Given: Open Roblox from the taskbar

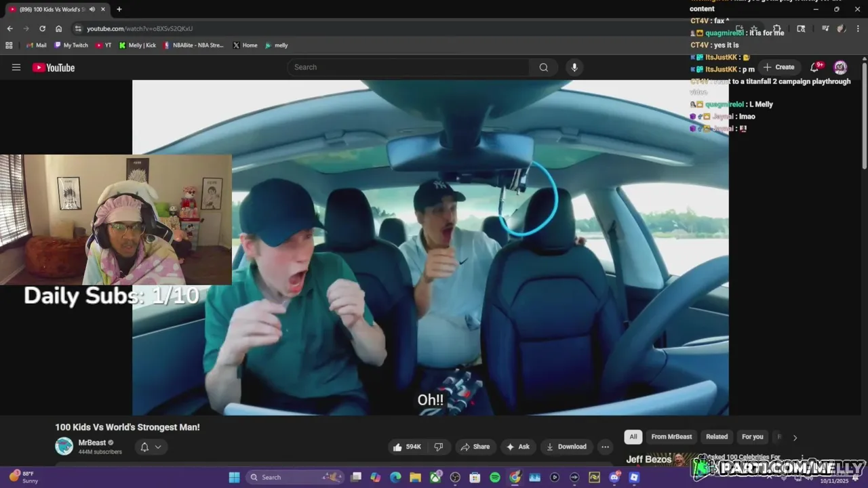Looking at the screenshot, I should tap(634, 477).
